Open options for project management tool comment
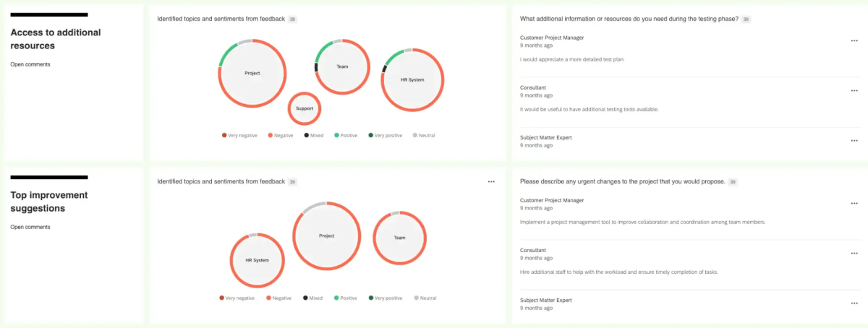Viewport: 868px width, 328px height. (854, 203)
